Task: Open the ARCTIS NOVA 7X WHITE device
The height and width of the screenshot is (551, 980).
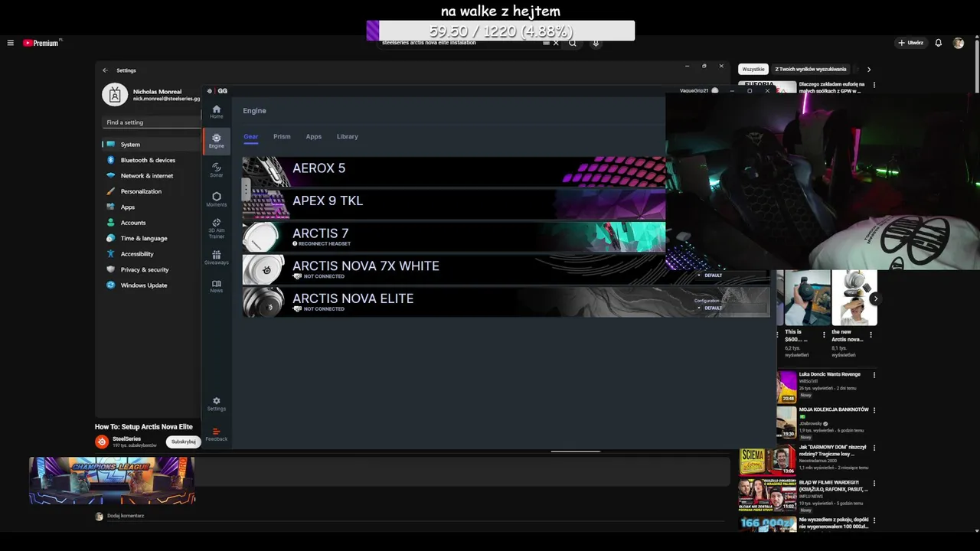Action: tap(506, 269)
